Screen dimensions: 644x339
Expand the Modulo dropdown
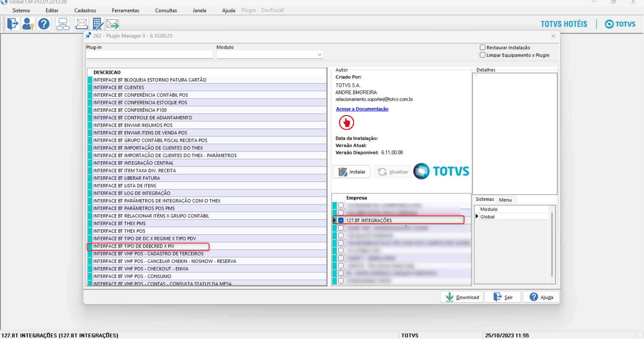tap(320, 55)
